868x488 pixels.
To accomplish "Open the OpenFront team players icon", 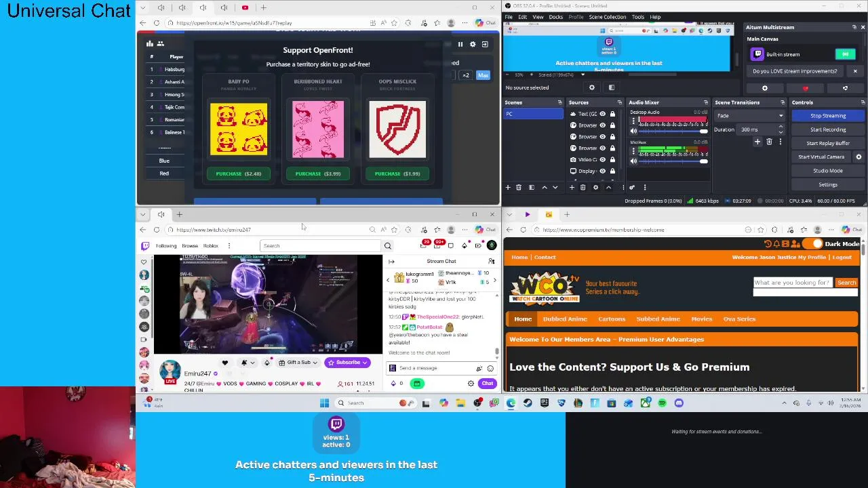I will click(x=161, y=44).
